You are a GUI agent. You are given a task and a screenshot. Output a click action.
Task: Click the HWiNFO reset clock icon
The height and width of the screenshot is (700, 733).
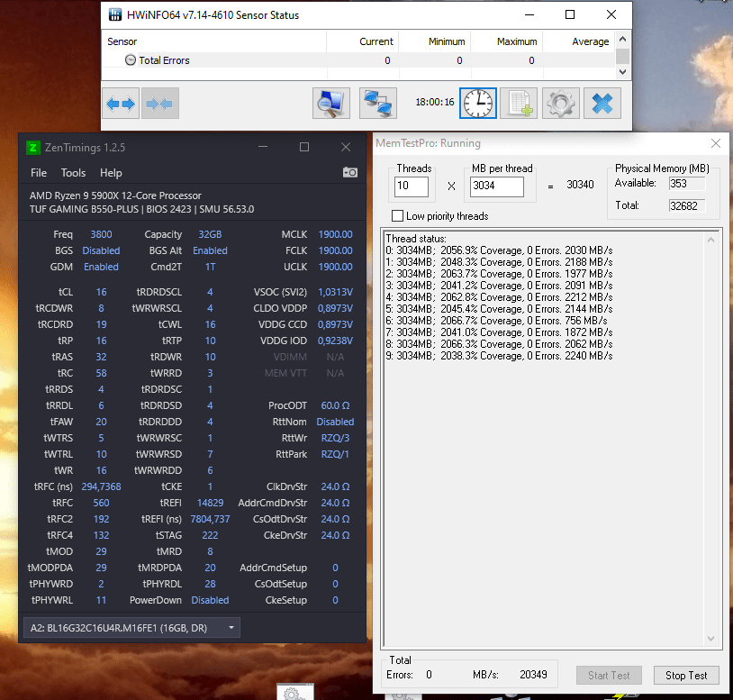point(478,104)
